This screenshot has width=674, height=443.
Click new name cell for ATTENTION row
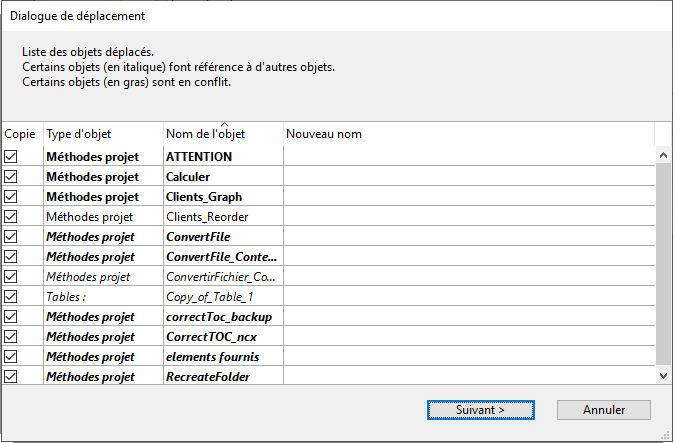coord(468,157)
